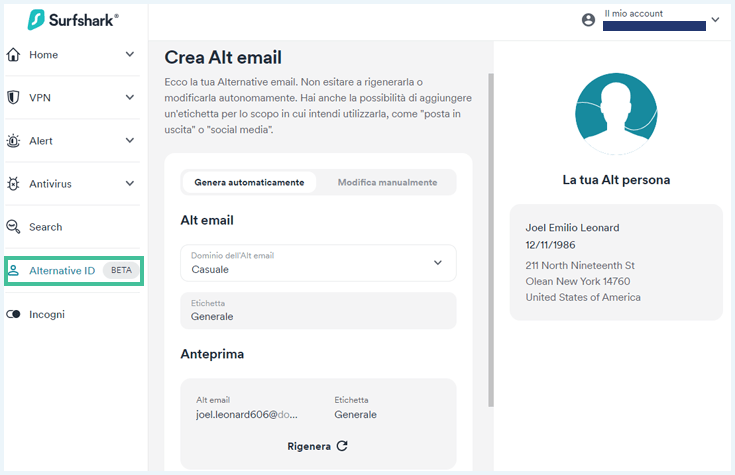The height and width of the screenshot is (475, 735).
Task: Expand the Home menu chevron
Action: click(x=130, y=54)
